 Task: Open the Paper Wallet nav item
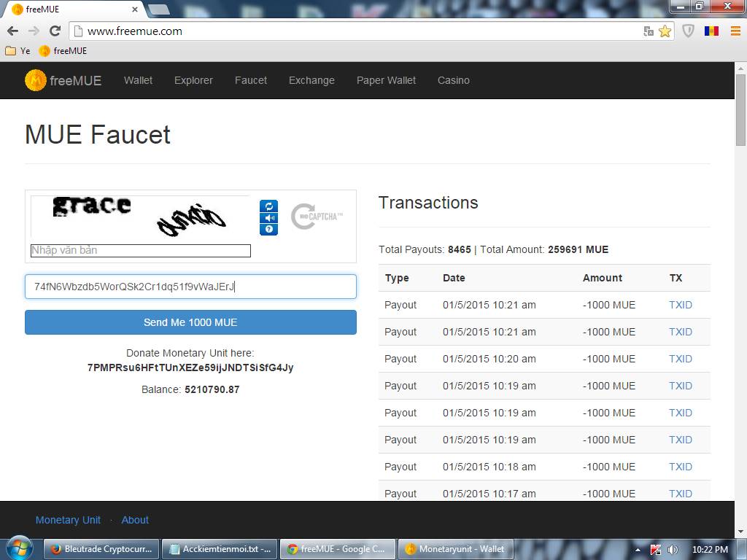(x=387, y=80)
